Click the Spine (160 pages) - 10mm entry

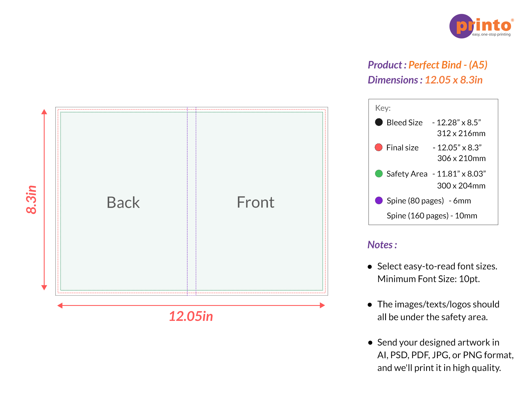[432, 216]
